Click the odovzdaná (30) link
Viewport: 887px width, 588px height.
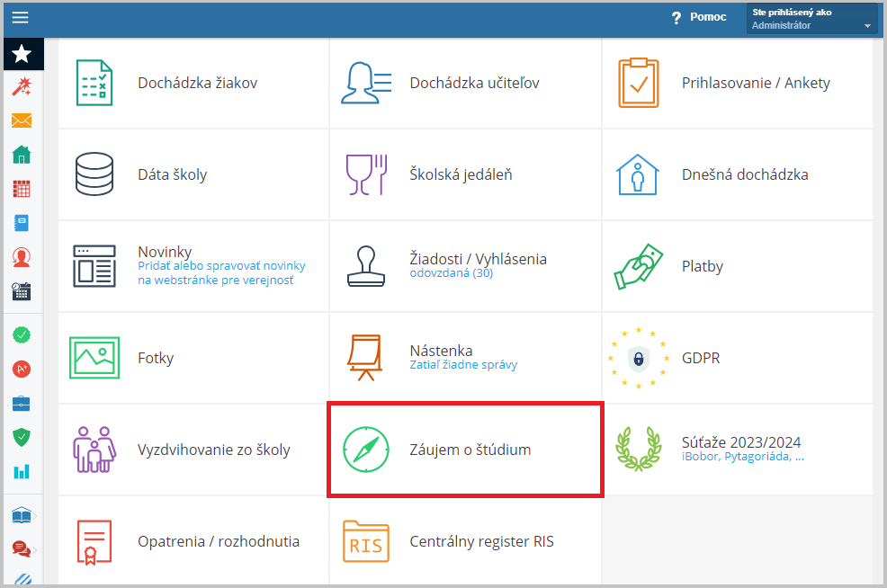[x=452, y=273]
